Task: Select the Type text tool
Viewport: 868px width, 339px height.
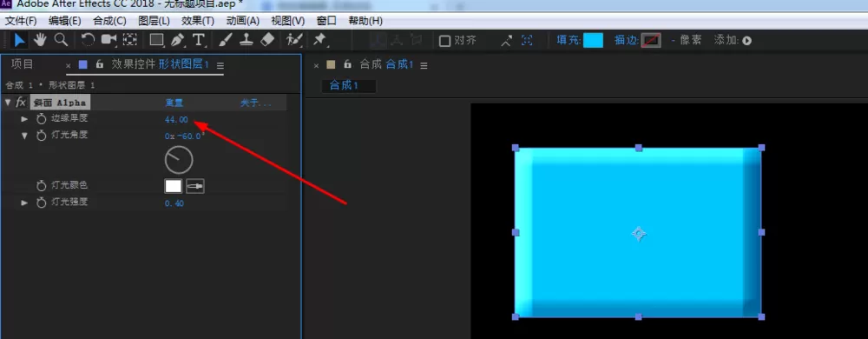Action: 198,40
